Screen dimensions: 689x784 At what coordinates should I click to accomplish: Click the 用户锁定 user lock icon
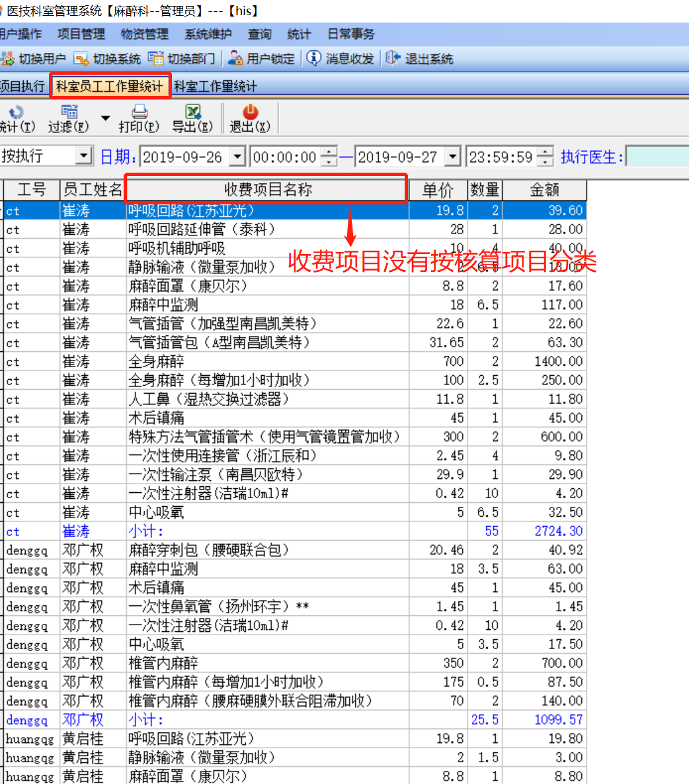235,58
